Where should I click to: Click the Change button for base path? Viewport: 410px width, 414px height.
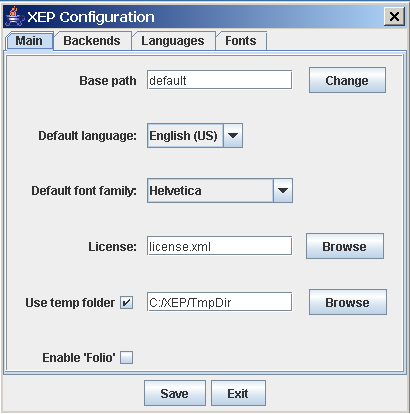click(347, 80)
